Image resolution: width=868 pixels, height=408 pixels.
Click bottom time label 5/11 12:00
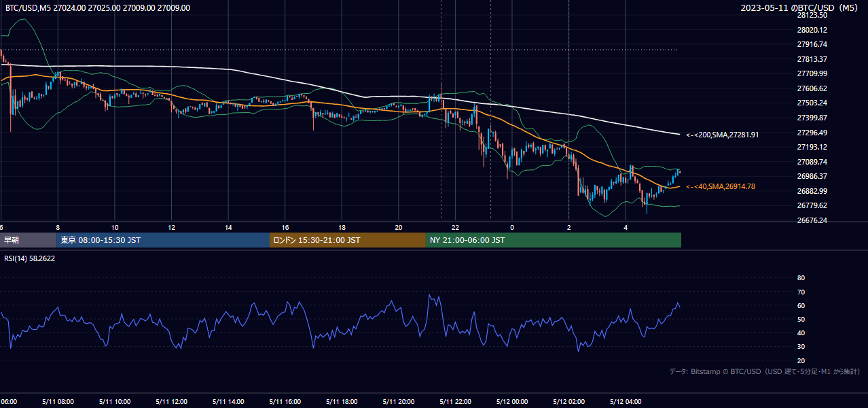[171, 402]
